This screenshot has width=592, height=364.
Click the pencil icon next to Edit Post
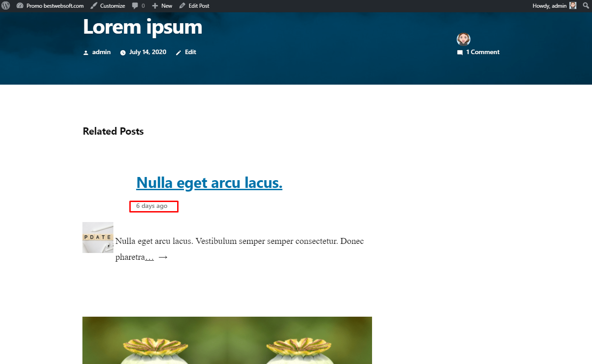(x=182, y=6)
